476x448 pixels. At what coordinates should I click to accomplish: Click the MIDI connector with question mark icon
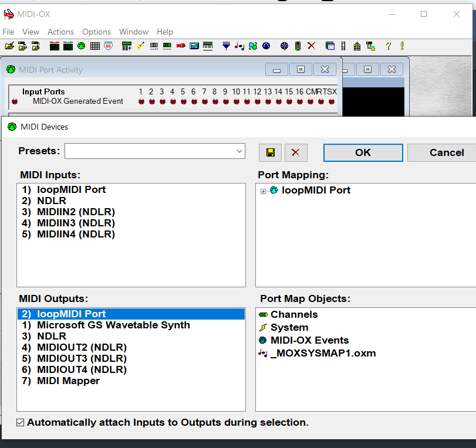[285, 46]
